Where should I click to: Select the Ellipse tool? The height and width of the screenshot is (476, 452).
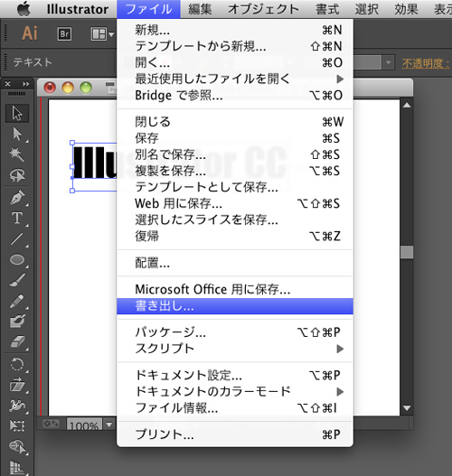click(x=17, y=259)
